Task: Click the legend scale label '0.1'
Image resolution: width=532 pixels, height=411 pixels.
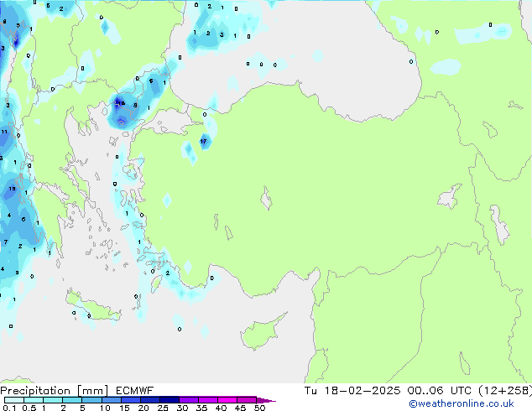Action: coord(9,408)
